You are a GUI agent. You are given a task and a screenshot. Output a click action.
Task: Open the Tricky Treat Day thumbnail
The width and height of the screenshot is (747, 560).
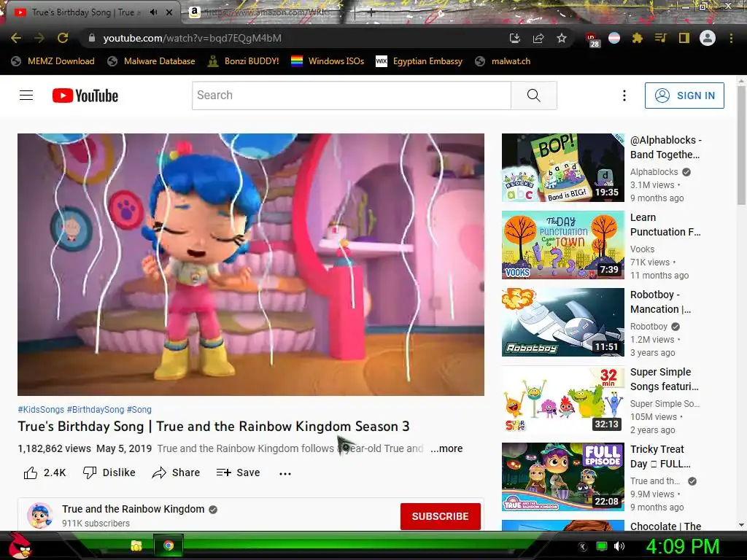click(562, 477)
